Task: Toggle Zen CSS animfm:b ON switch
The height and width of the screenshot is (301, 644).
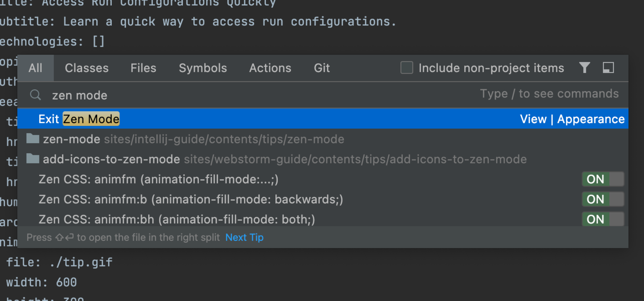Action: click(603, 199)
